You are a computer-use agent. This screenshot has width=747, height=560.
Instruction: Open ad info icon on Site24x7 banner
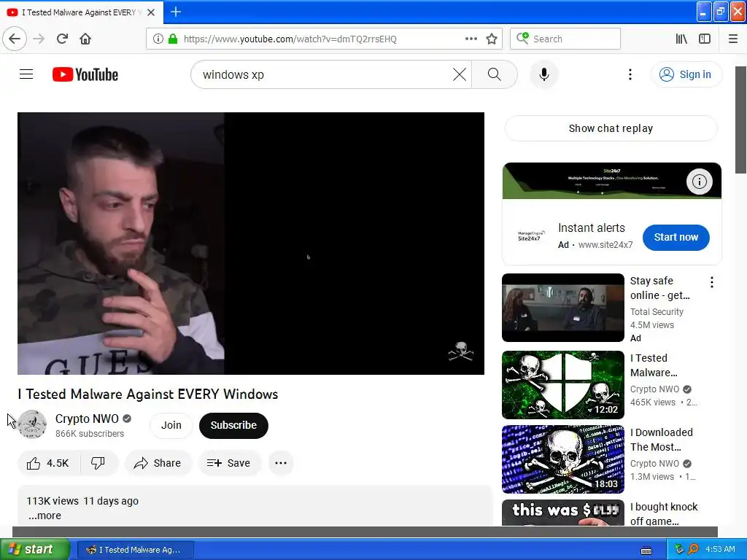click(699, 181)
